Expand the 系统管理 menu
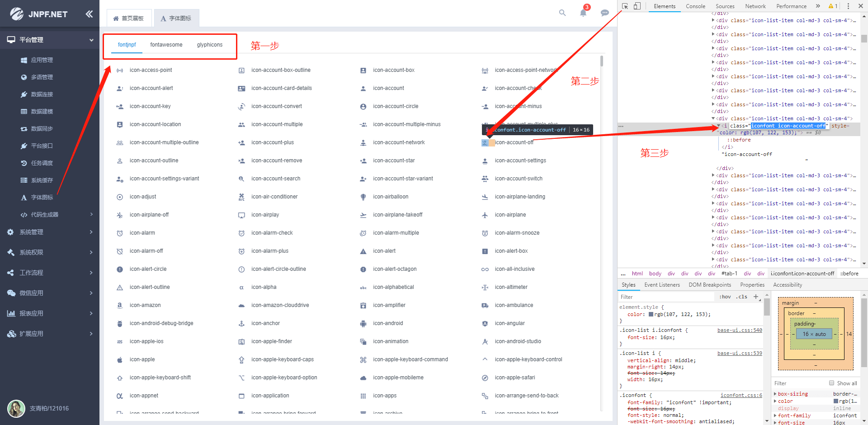 (50, 232)
